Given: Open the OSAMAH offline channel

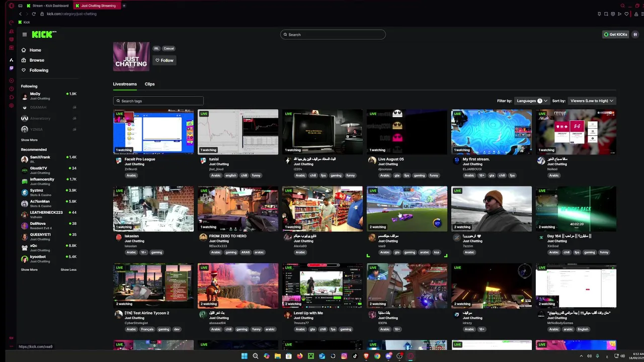Looking at the screenshot, I should [x=49, y=107].
